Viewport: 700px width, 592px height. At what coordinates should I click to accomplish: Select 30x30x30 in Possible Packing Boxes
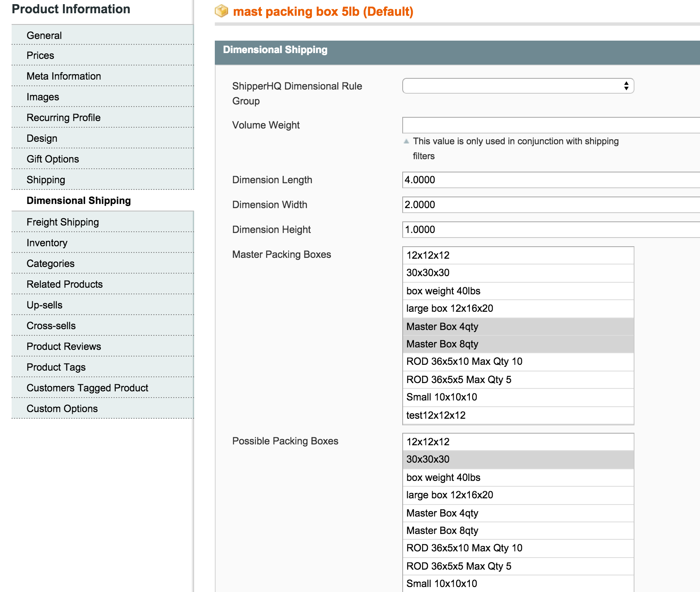click(x=428, y=459)
